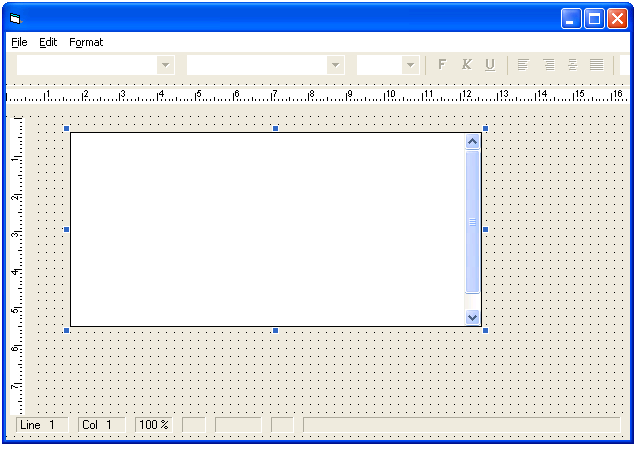
Task: Click the middle-right selection handle
Action: [x=485, y=229]
